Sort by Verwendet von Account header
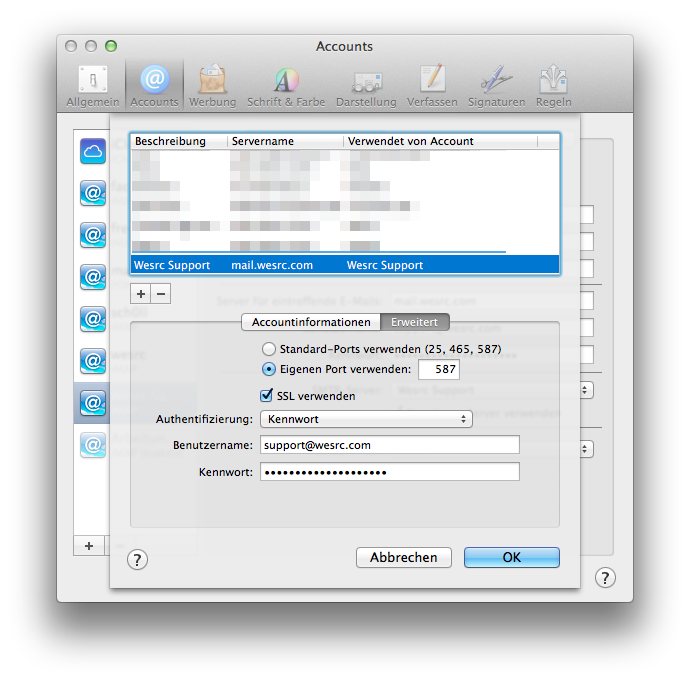690x681 pixels. [x=440, y=141]
